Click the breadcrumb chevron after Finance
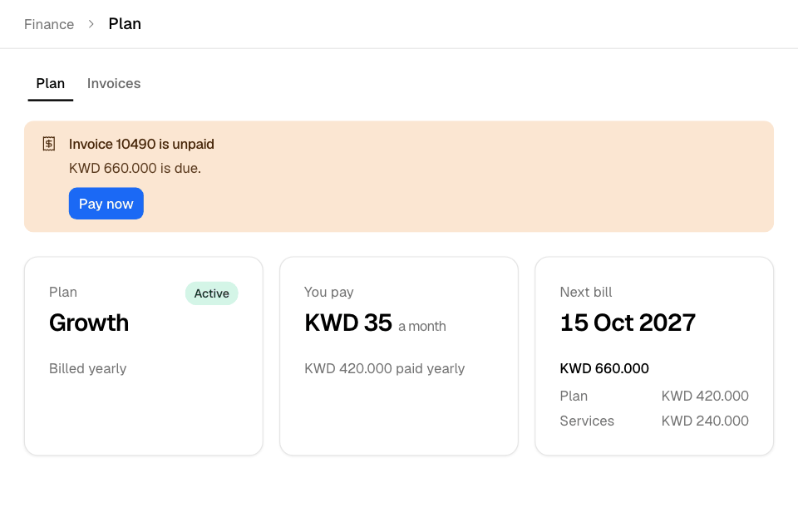 tap(91, 24)
